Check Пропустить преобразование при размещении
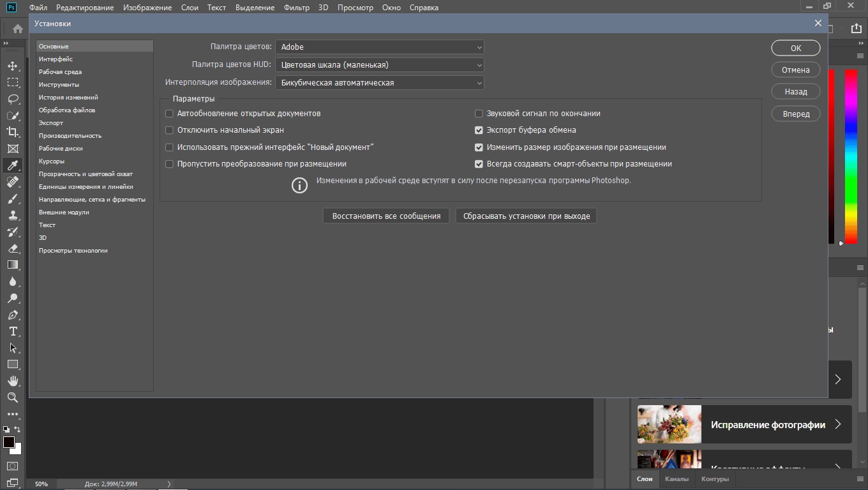This screenshot has width=868, height=490. tap(169, 164)
